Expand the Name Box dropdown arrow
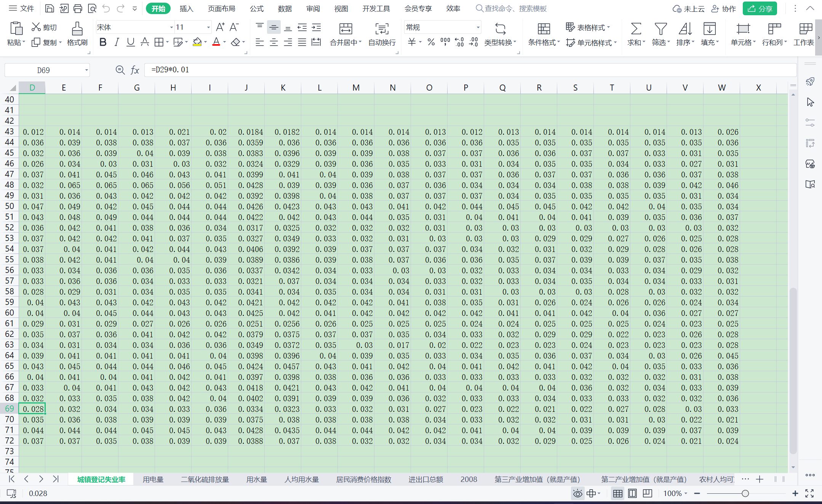This screenshot has height=504, width=822. coord(86,70)
